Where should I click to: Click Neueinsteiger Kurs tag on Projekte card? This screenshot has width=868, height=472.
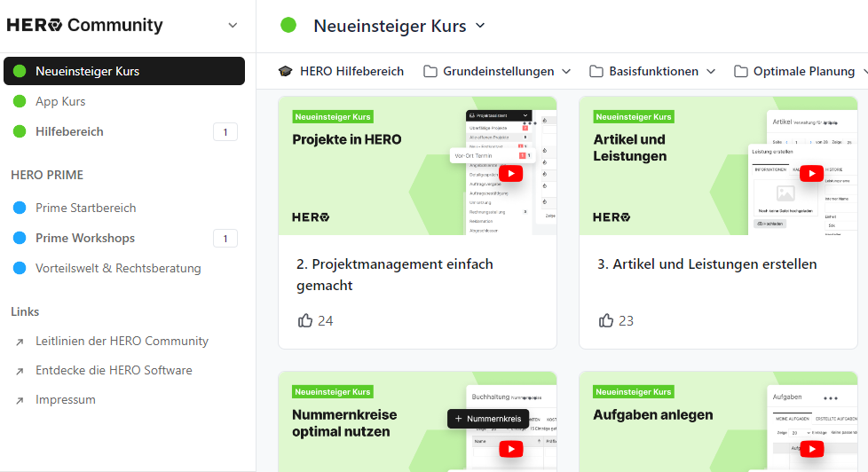tap(333, 117)
